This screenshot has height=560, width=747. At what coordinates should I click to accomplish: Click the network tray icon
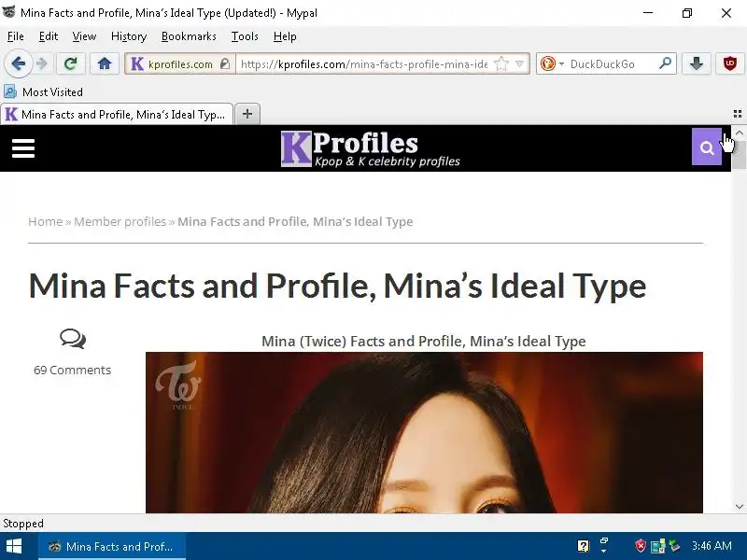pyautogui.click(x=657, y=546)
